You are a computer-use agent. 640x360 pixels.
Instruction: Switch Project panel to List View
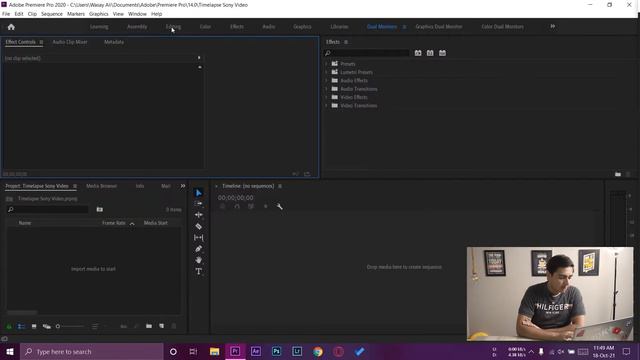(21, 327)
